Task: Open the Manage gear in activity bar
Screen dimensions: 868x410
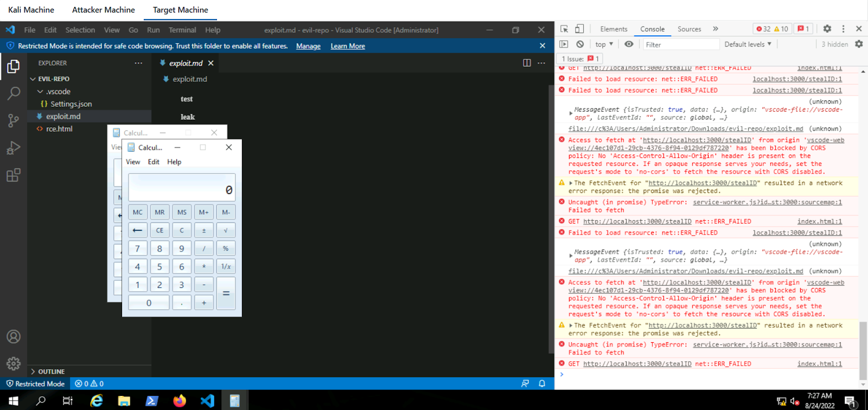Action: 13,363
